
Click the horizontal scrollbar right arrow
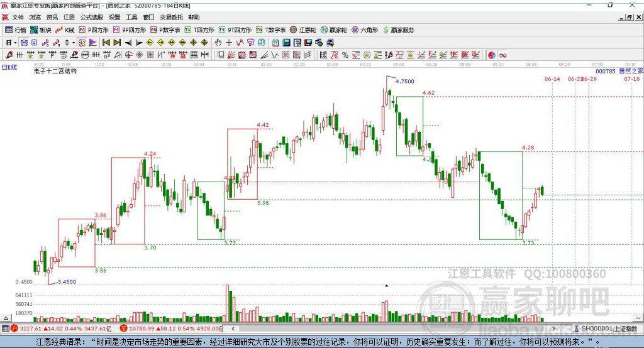point(553,329)
